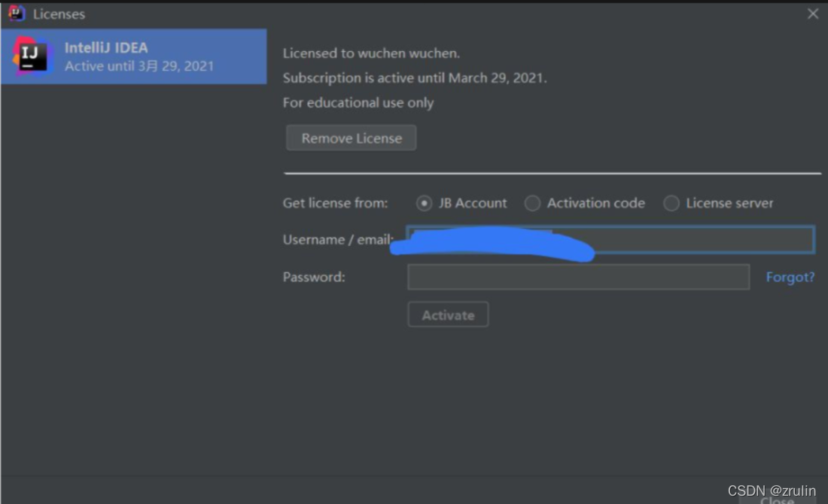This screenshot has height=504, width=828.
Task: Click the IntelliJ IDEA logo in product list
Action: click(32, 56)
